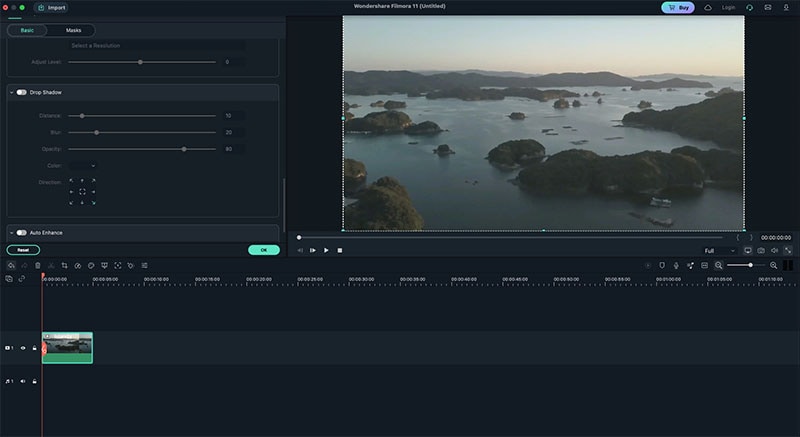Open the headset support icon
The width and height of the screenshot is (800, 437).
[x=749, y=8]
